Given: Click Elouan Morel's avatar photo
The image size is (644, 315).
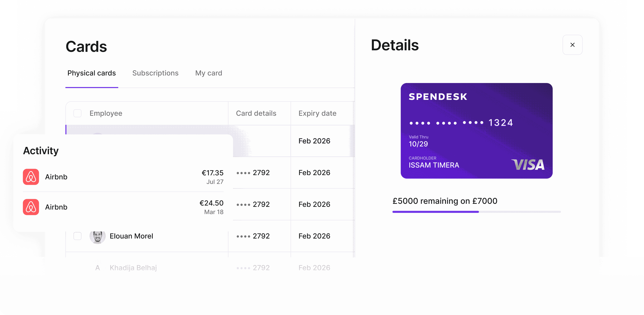Looking at the screenshot, I should point(97,236).
